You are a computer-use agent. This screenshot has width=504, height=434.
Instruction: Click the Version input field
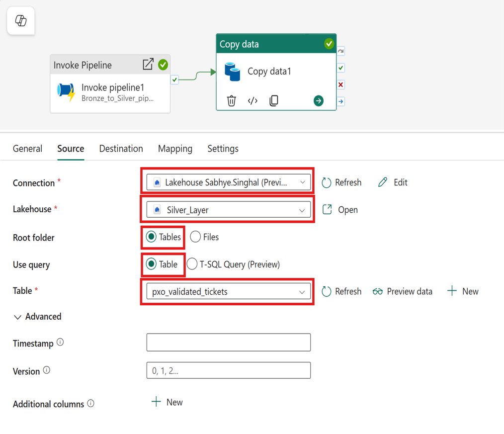[229, 370]
